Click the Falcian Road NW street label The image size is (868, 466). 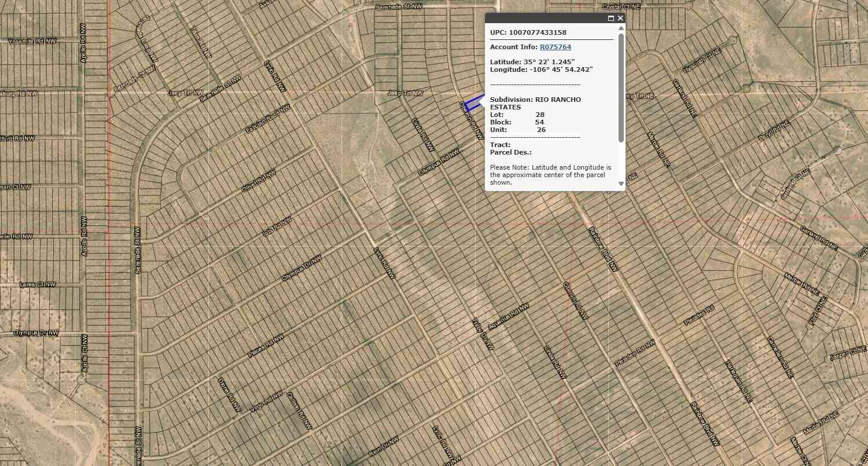pyautogui.click(x=269, y=120)
